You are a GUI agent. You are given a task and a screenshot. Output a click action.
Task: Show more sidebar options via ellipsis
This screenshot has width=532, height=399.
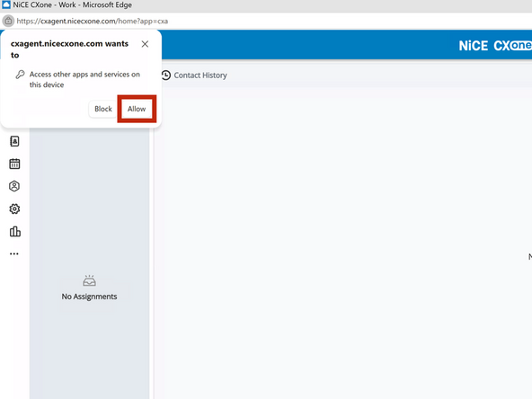14,253
